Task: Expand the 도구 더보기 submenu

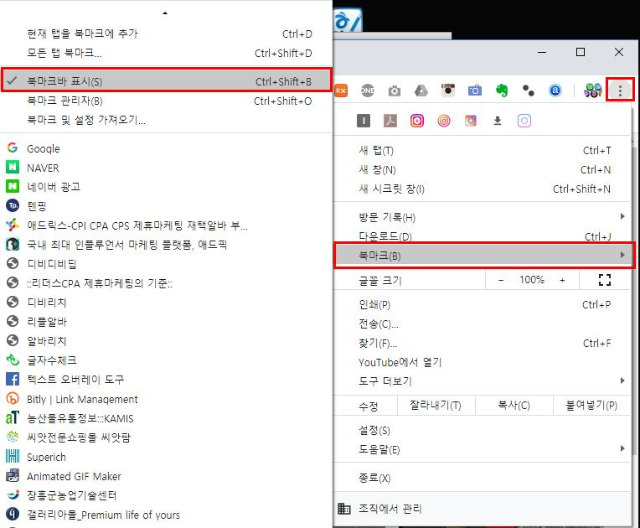Action: pos(484,381)
